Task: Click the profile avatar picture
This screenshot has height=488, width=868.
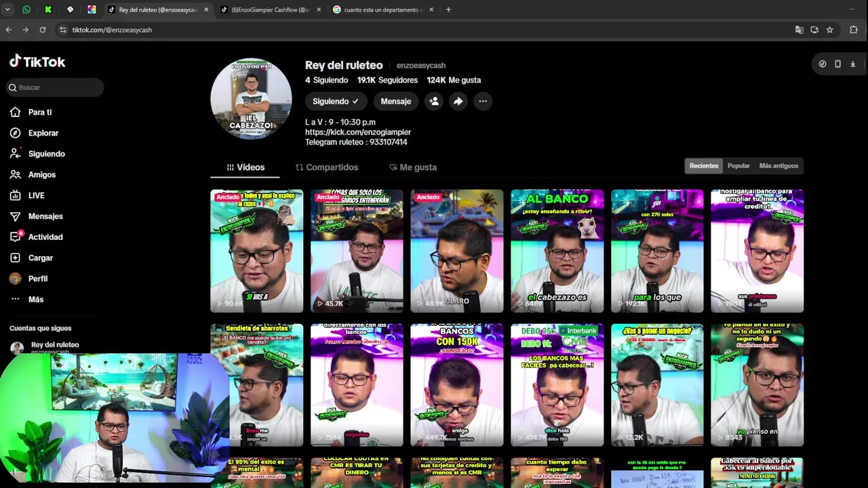Action: pos(251,98)
